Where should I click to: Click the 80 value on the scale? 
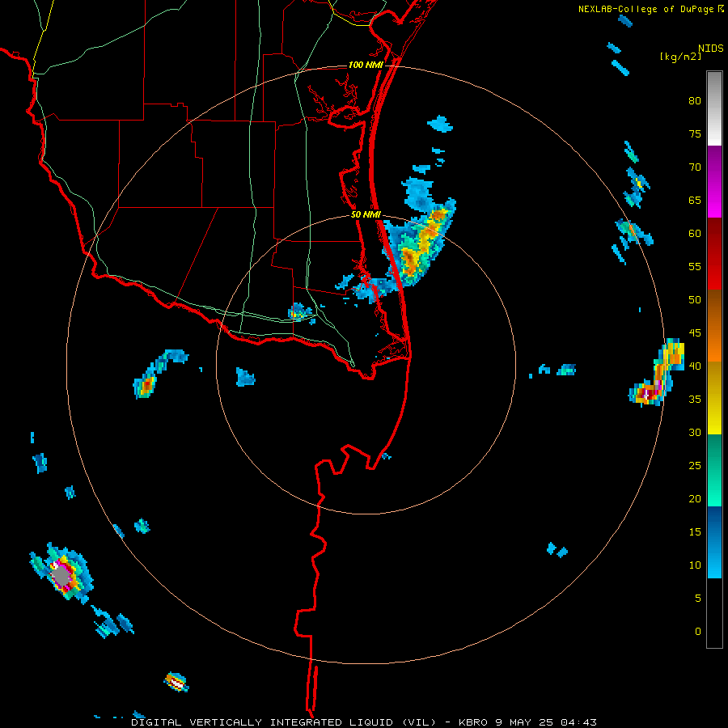[x=695, y=101]
